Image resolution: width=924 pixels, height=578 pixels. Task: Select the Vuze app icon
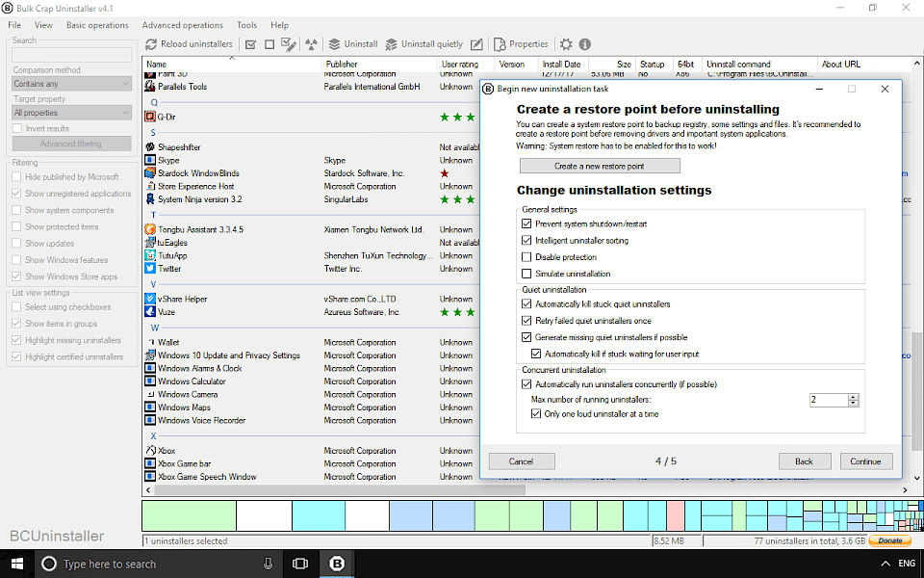[x=150, y=312]
